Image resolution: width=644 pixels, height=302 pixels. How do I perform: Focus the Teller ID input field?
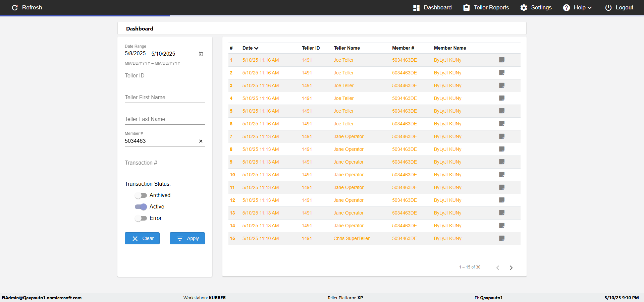tap(165, 76)
